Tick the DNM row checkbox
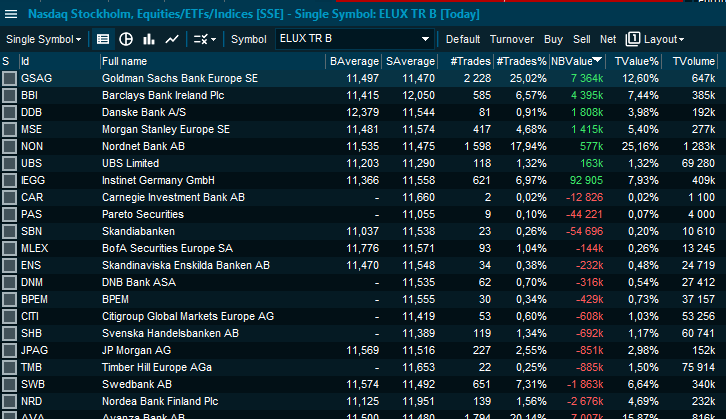The height and width of the screenshot is (419, 726). (x=9, y=282)
